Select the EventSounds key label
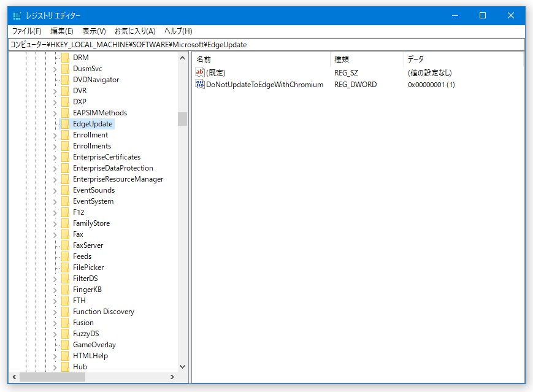This screenshot has height=392, width=533. point(94,190)
